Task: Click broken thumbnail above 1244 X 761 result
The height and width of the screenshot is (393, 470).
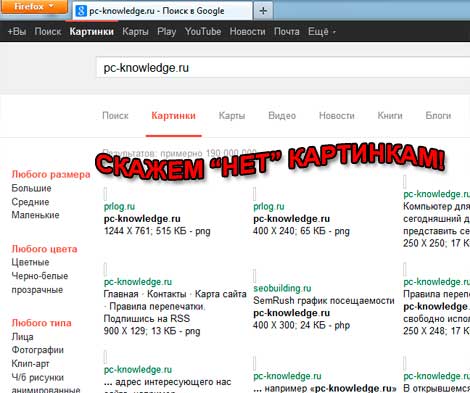Action: [105, 194]
